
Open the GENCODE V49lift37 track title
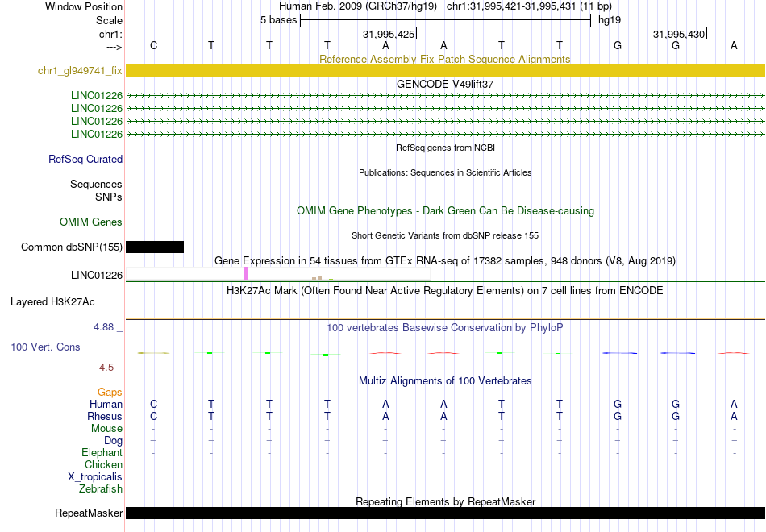pos(445,84)
